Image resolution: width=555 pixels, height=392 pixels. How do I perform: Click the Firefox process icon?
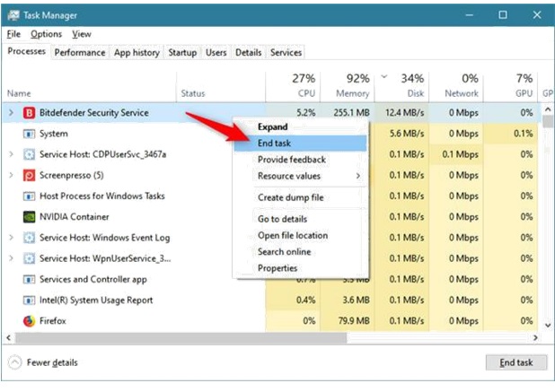coord(29,320)
